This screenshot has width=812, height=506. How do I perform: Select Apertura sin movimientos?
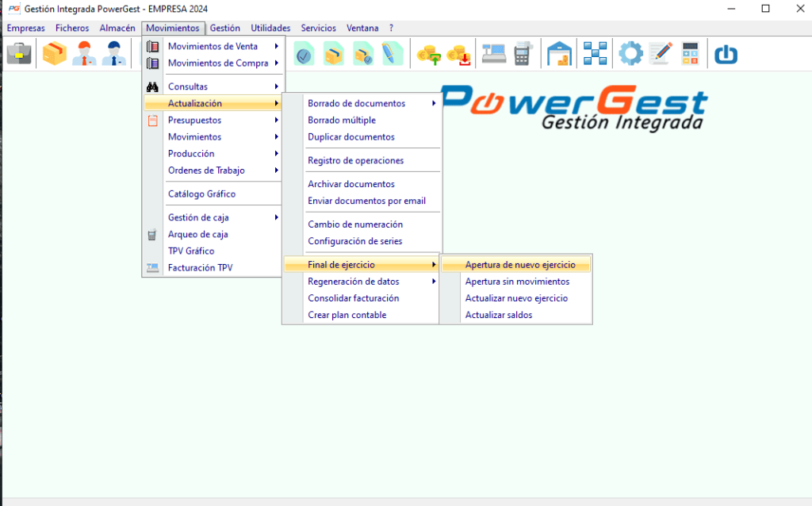(x=515, y=282)
